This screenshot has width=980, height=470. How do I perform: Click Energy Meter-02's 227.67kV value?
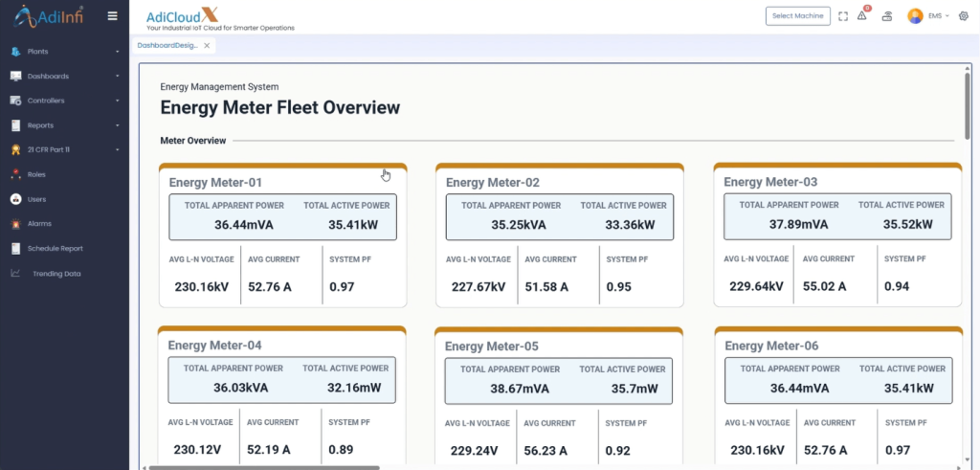point(479,287)
